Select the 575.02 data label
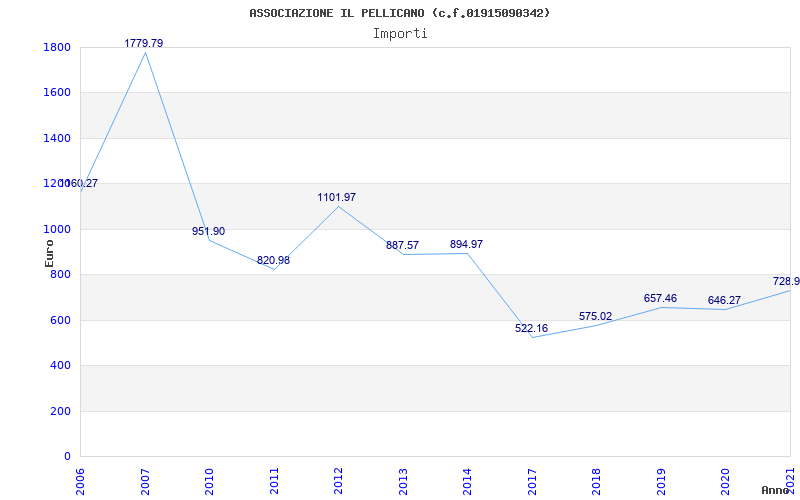 [595, 316]
